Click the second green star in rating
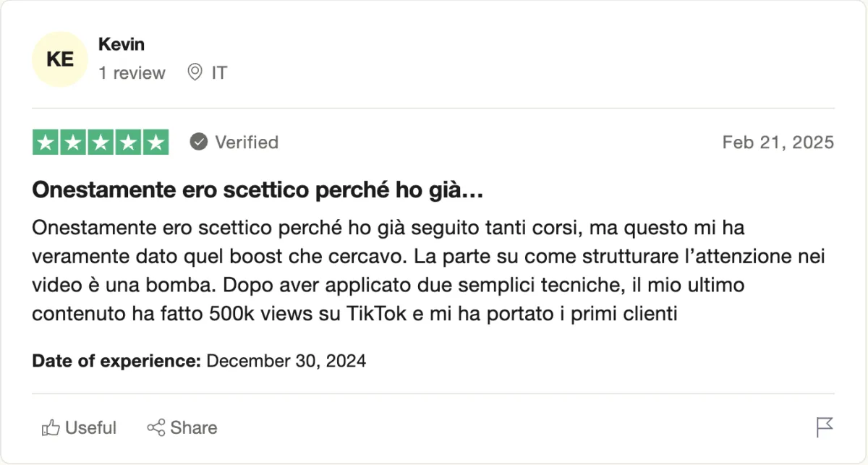 pyautogui.click(x=73, y=142)
